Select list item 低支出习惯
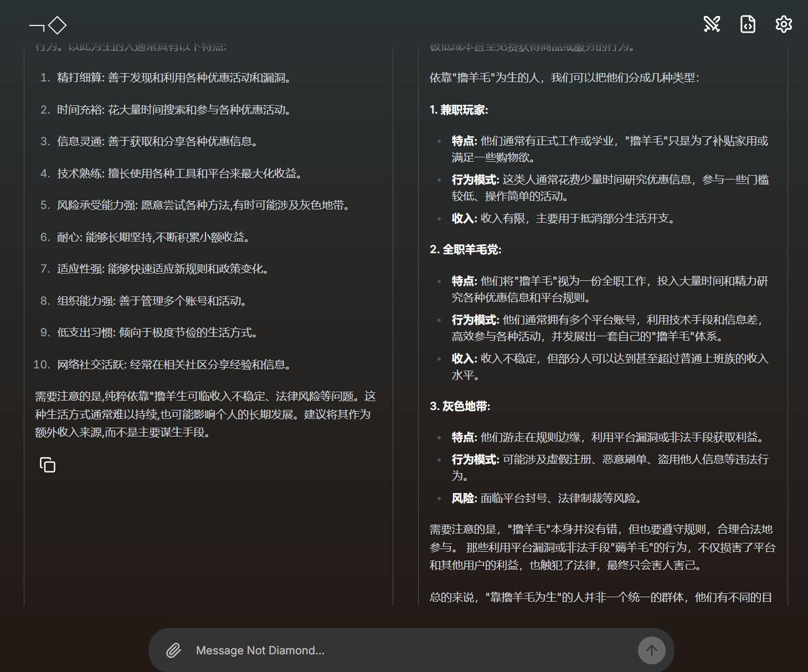This screenshot has height=672, width=808. (x=158, y=332)
